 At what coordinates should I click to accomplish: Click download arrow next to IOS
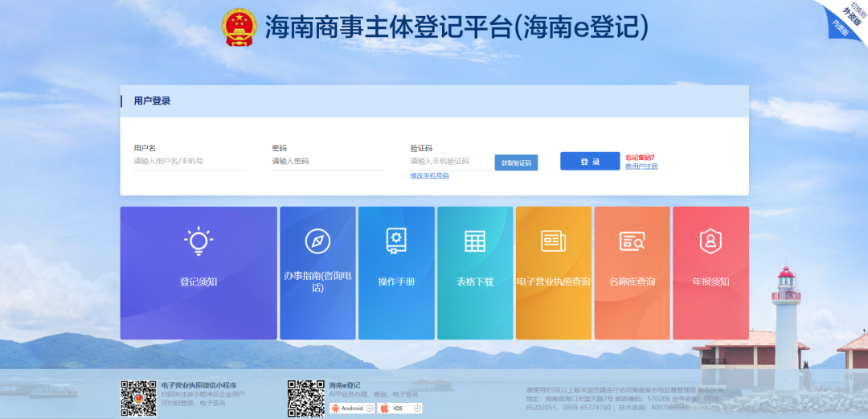click(x=417, y=409)
